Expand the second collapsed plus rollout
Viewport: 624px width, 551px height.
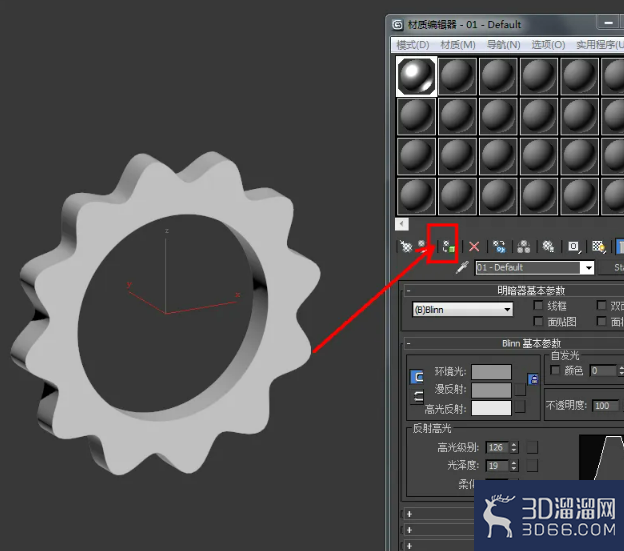409,530
